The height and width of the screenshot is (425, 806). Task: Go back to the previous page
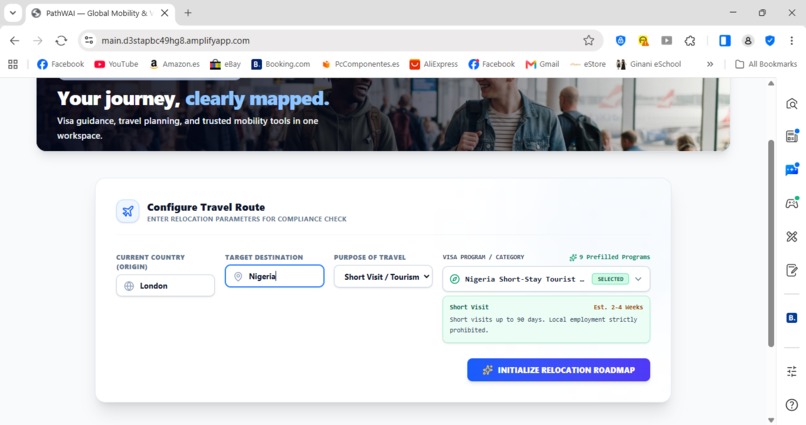coord(14,41)
